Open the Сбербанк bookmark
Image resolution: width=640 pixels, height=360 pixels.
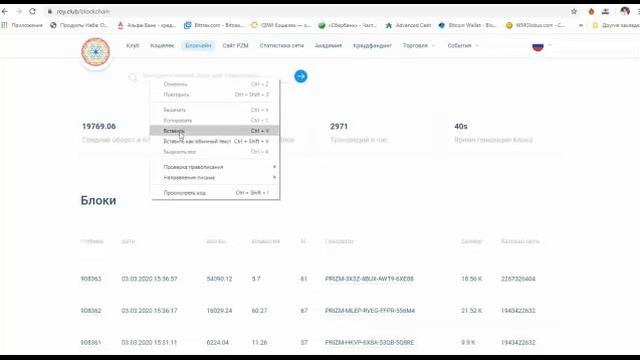[347, 25]
